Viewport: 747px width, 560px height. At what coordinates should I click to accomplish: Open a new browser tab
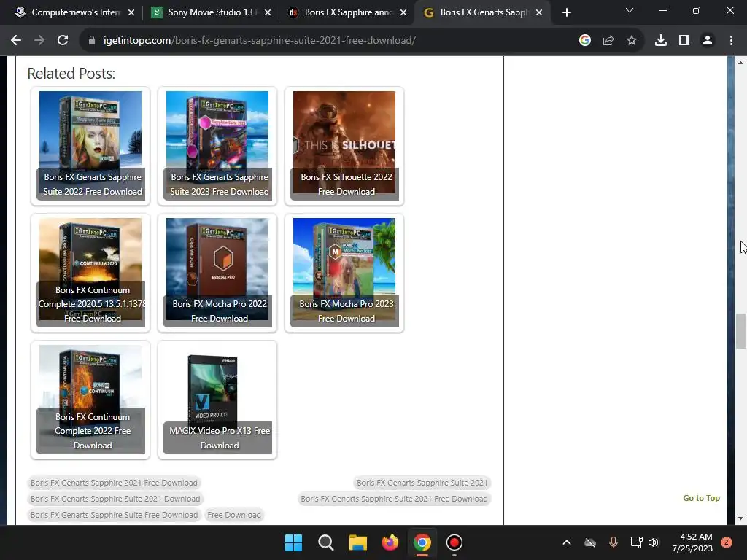click(x=566, y=12)
